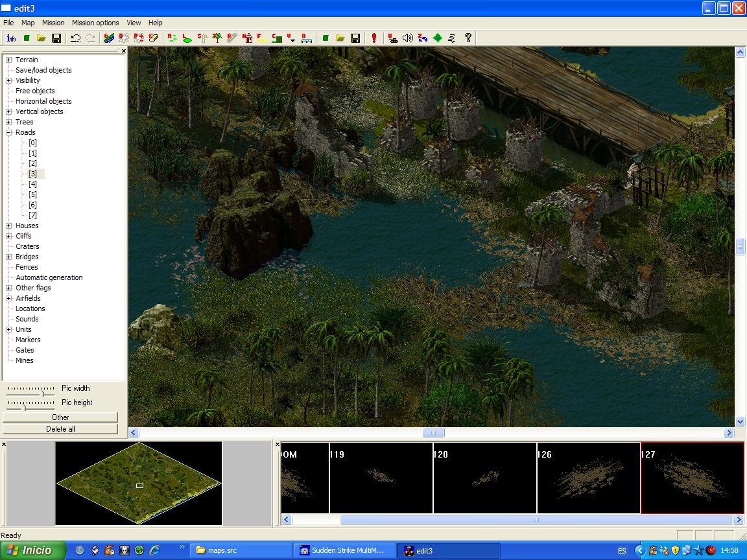
Task: Expand the Terrain tree node
Action: click(8, 60)
